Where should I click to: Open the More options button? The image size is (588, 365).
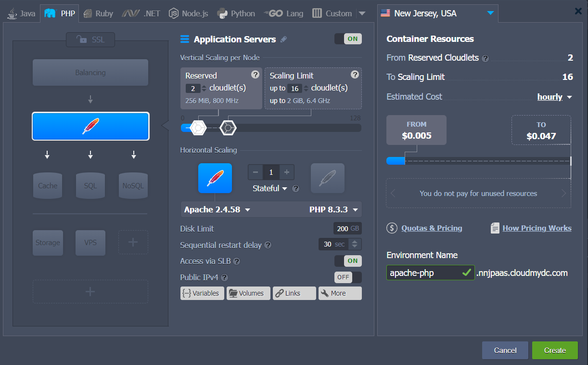coord(340,293)
